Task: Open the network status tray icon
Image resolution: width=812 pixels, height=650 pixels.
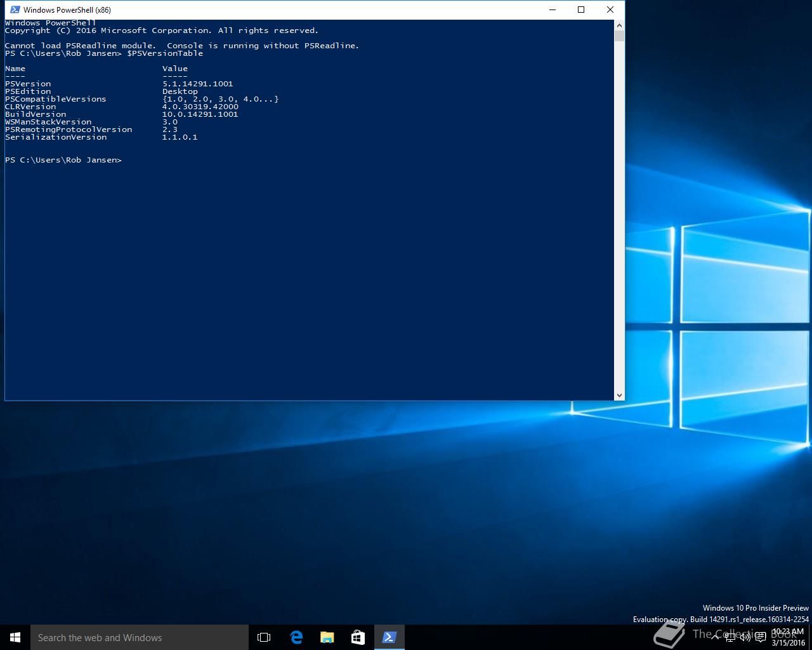Action: coord(730,637)
